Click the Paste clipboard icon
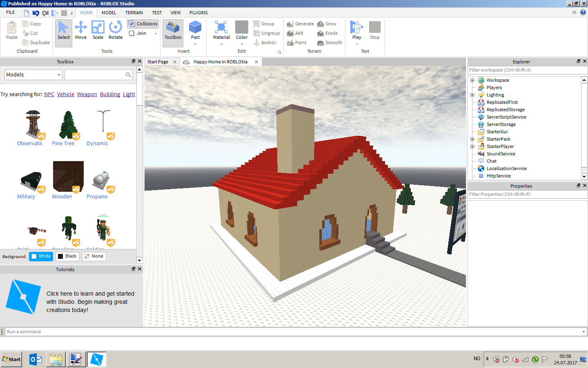 tap(12, 30)
